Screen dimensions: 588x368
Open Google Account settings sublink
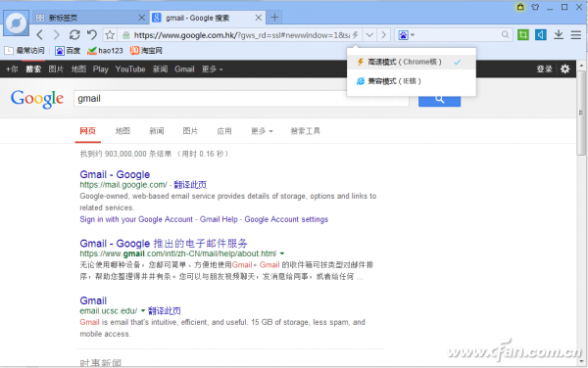point(286,219)
